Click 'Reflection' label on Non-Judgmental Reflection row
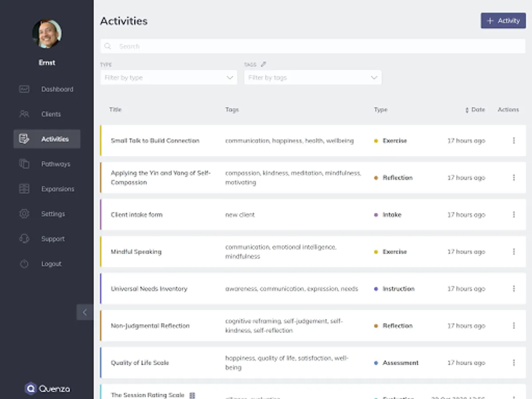The image size is (532, 399). point(398,325)
